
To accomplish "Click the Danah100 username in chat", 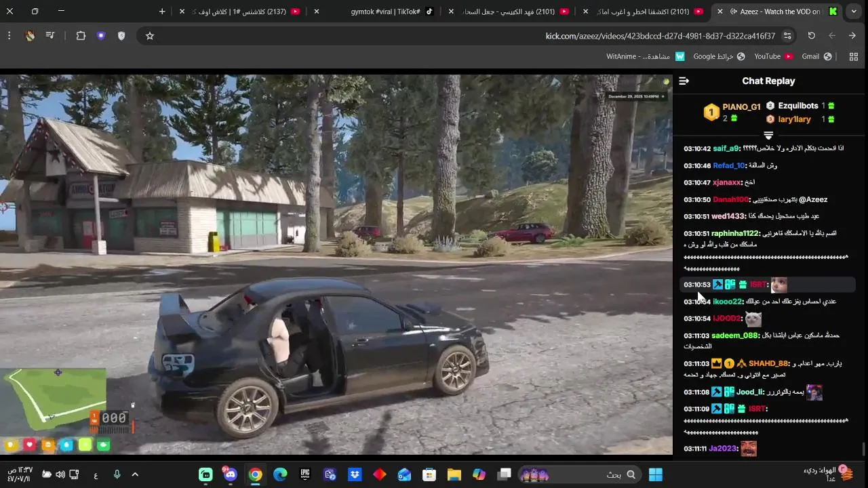I will [x=730, y=199].
